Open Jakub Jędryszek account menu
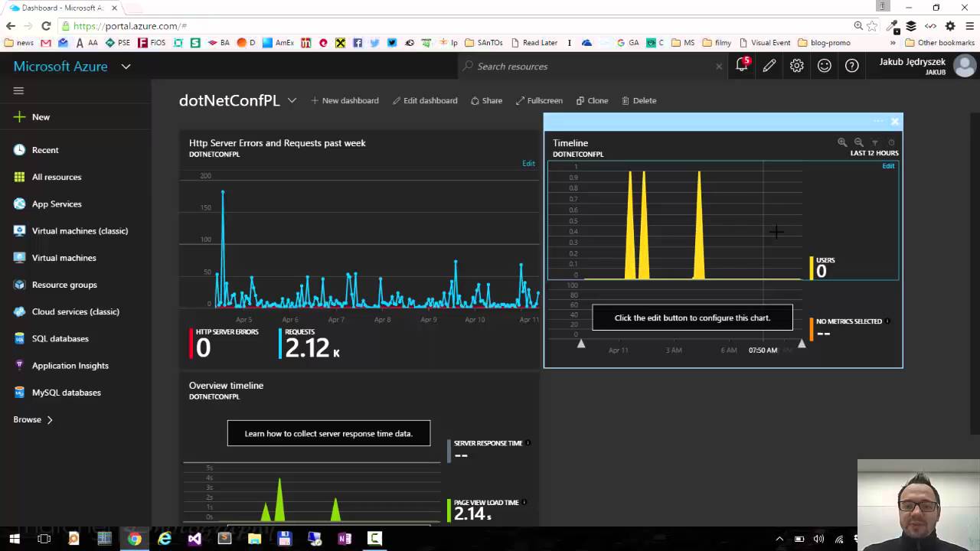The height and width of the screenshot is (551, 980). tap(926, 66)
